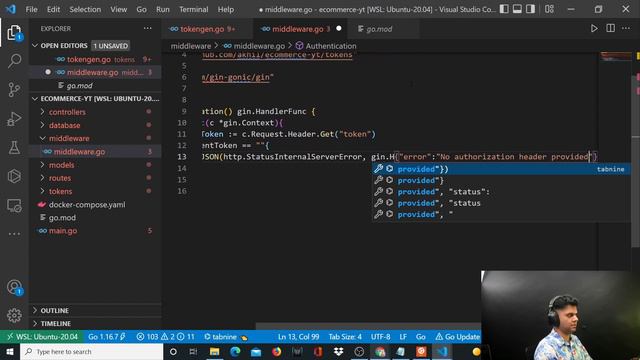Go to line via Ln 13, Col 99
This screenshot has width=640, height=360.
click(298, 337)
